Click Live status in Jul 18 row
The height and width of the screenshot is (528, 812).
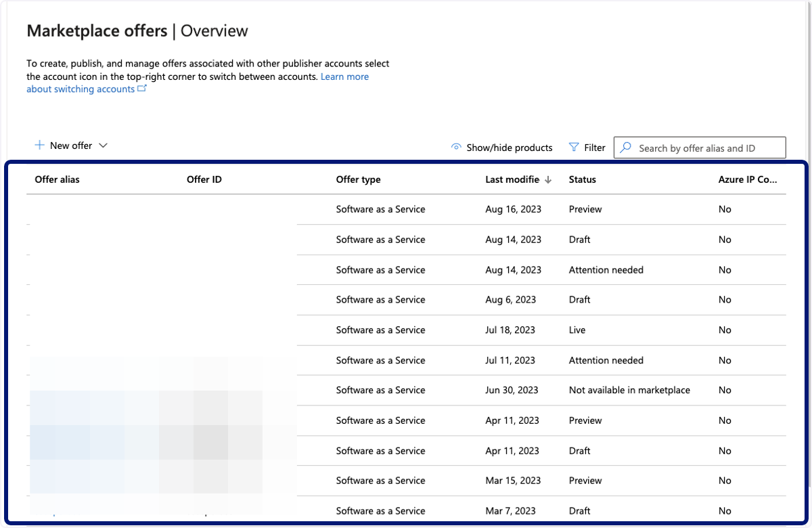pyautogui.click(x=577, y=330)
